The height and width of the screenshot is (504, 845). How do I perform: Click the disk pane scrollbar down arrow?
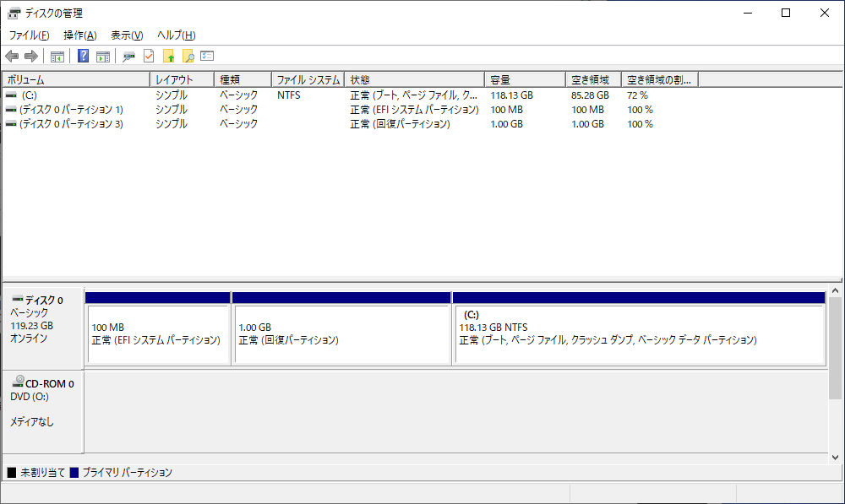[836, 458]
